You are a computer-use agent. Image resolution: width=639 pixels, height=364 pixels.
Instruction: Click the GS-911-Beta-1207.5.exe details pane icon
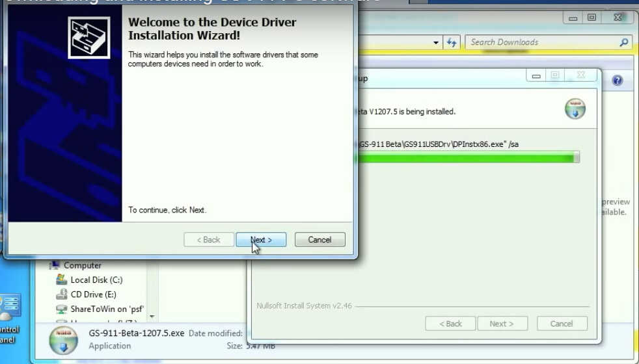(63, 339)
